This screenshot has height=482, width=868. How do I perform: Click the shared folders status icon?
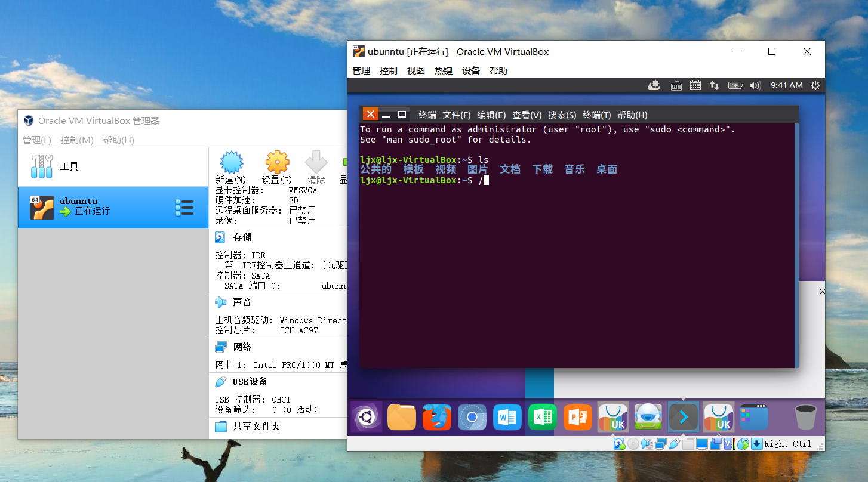click(x=688, y=444)
